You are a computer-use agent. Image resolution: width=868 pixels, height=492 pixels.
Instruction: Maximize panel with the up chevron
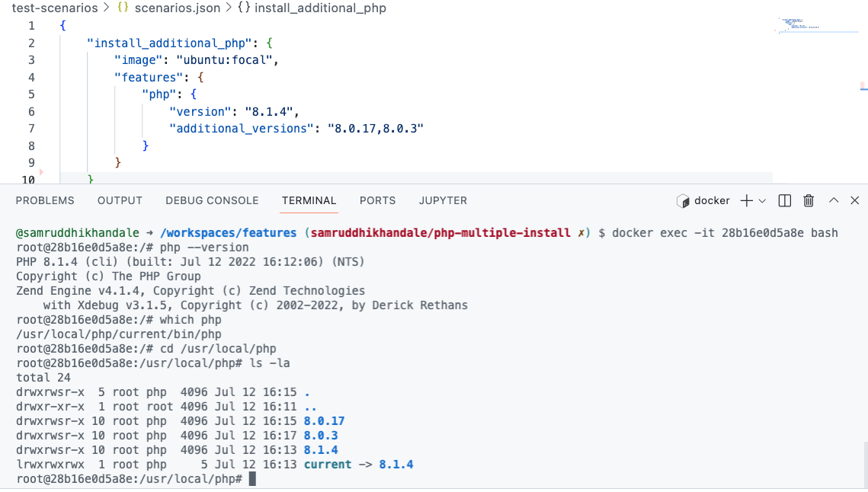coord(834,200)
